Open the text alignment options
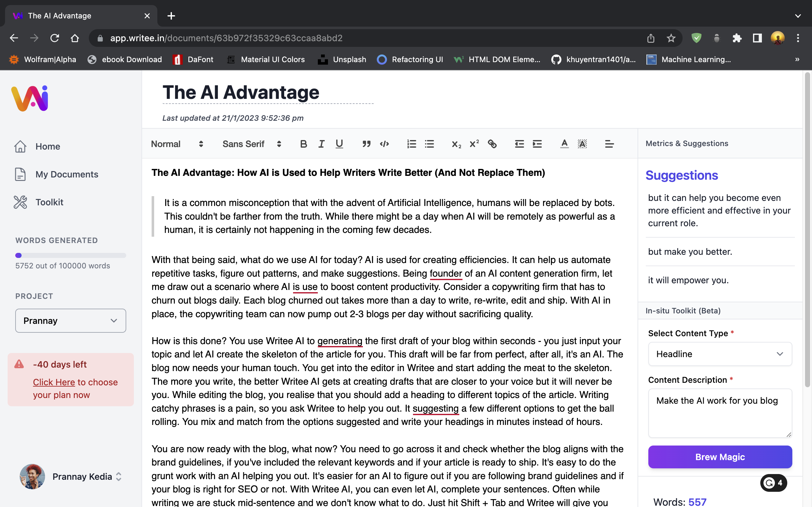The height and width of the screenshot is (507, 812). tap(609, 144)
